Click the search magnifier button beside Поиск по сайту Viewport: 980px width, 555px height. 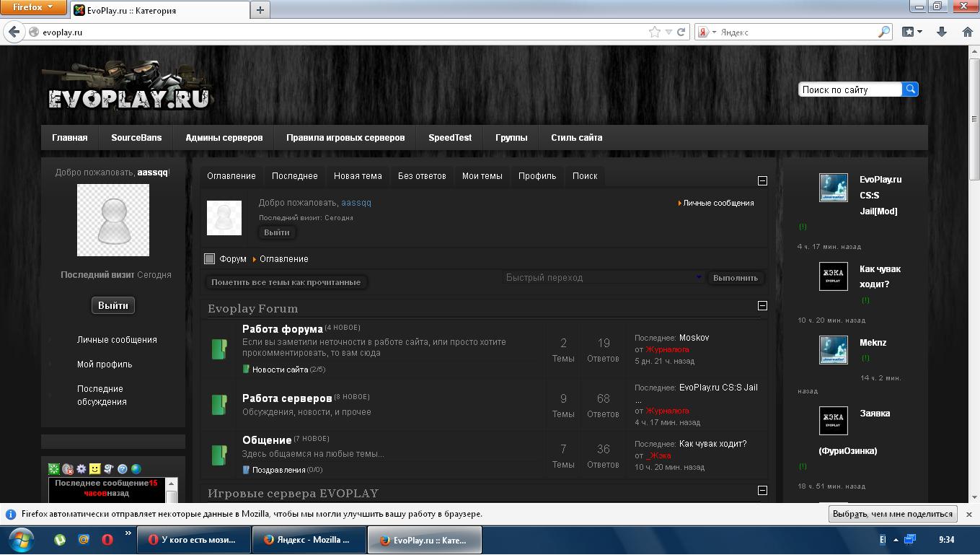[x=910, y=89]
